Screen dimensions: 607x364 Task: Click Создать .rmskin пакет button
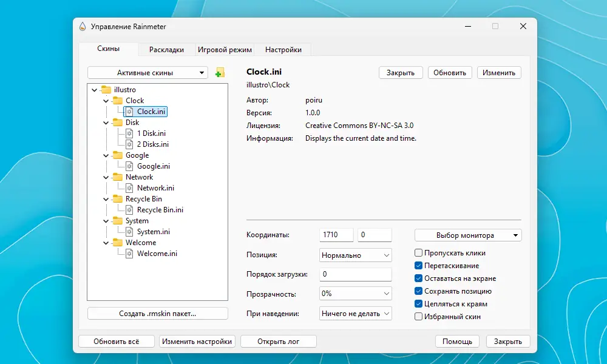[158, 314]
